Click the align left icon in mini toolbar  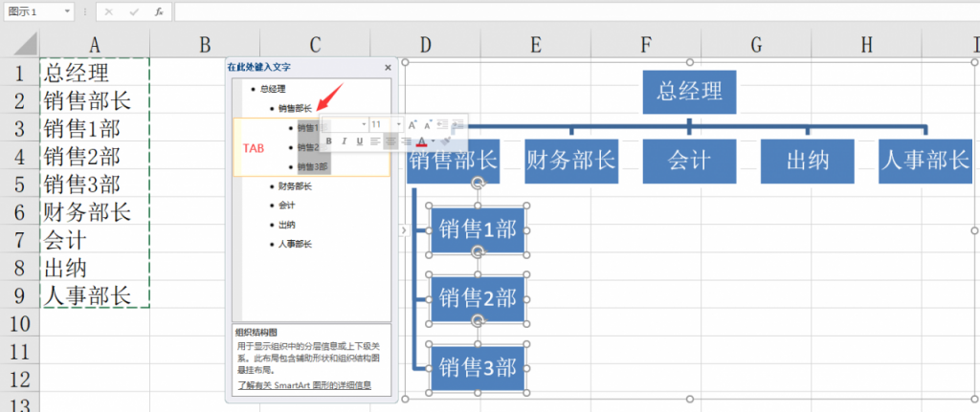(375, 141)
